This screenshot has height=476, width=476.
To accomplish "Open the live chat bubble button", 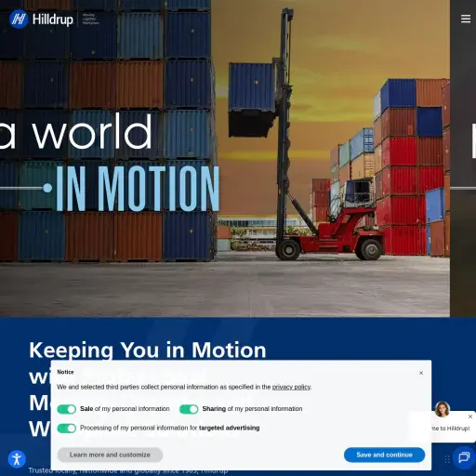I will tap(464, 457).
